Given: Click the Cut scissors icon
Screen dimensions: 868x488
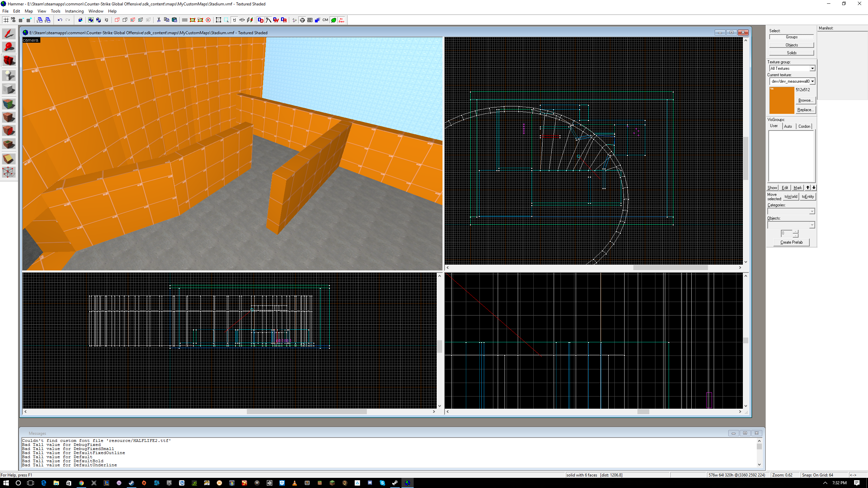Looking at the screenshot, I should click(159, 20).
